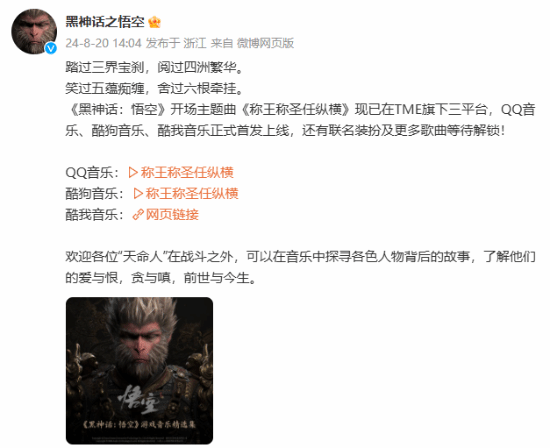Open the post timestamp 24-8-20 14:04
Screen dimensions: 550x448
click(103, 43)
